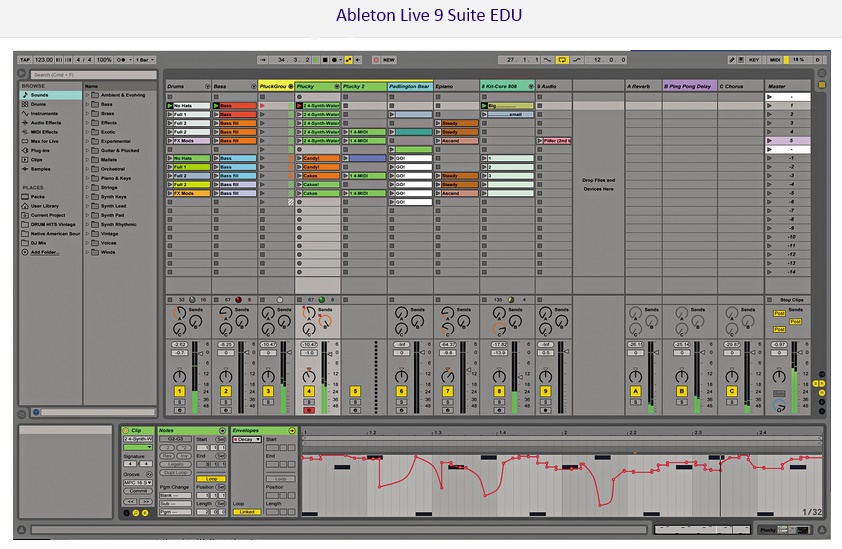Open the User Library place
This screenshot has width=842, height=549.
tap(51, 206)
